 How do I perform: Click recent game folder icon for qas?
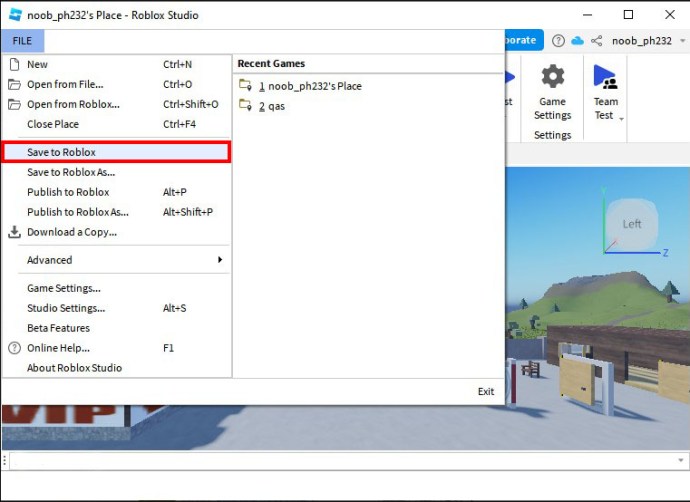(245, 105)
